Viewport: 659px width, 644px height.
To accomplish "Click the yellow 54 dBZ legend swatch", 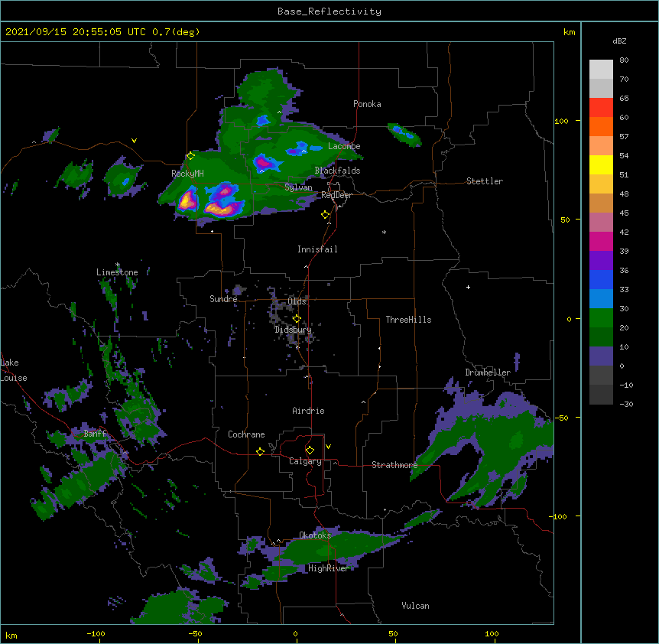I will [601, 164].
